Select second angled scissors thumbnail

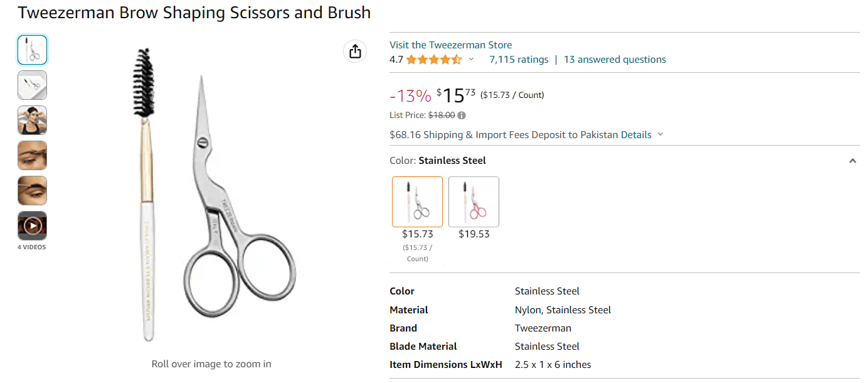[32, 85]
